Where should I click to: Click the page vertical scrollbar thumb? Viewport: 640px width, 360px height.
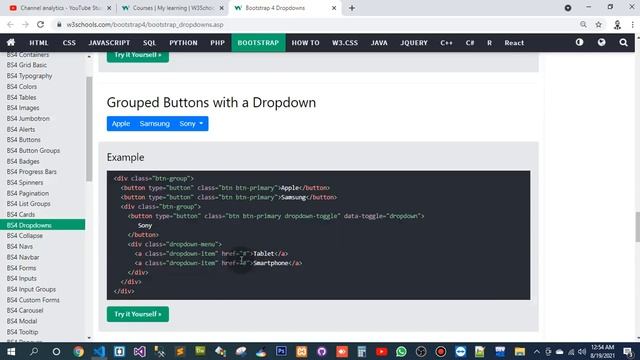(x=637, y=227)
